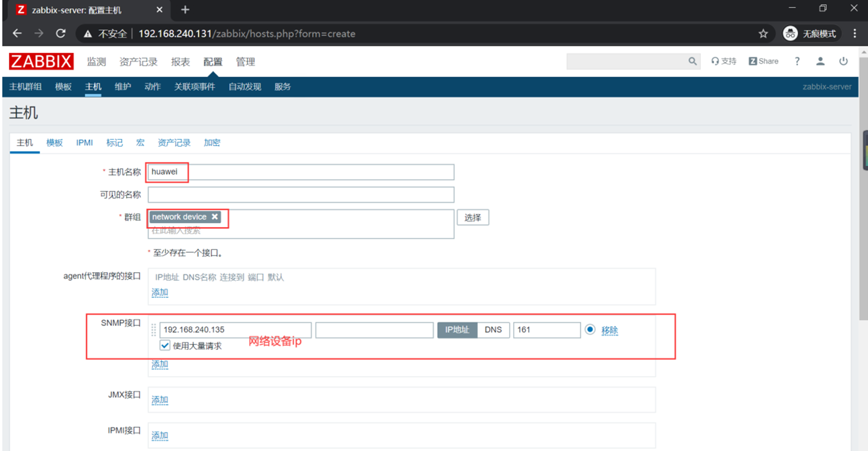Go to 自动发现 submenu
The height and width of the screenshot is (451, 868).
point(245,86)
